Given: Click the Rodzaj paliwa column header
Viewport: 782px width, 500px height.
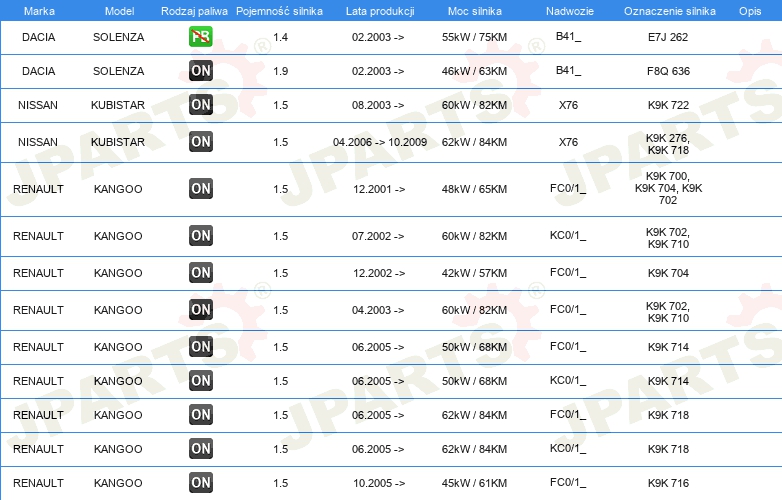Looking at the screenshot, I should 194,11.
